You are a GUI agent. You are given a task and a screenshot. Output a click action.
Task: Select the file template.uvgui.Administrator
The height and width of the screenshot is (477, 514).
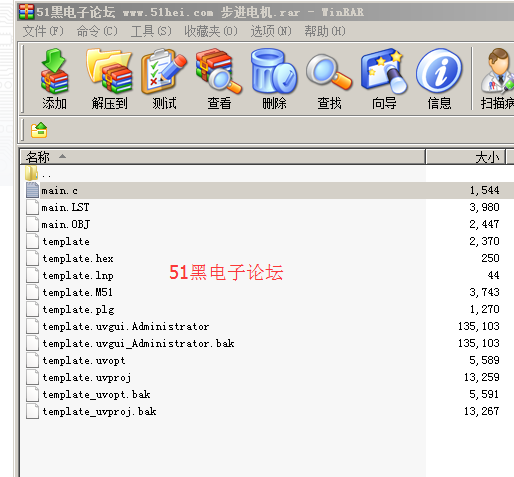coord(126,327)
